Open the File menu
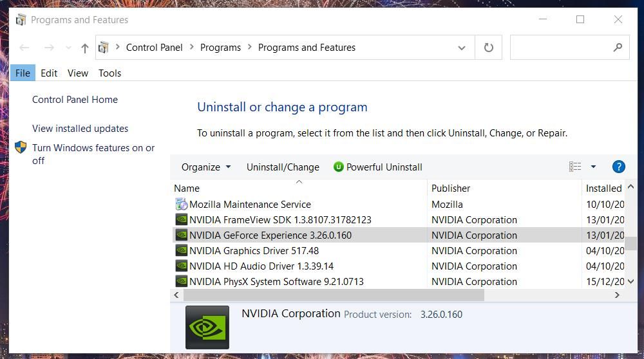644x359 pixels. [23, 73]
